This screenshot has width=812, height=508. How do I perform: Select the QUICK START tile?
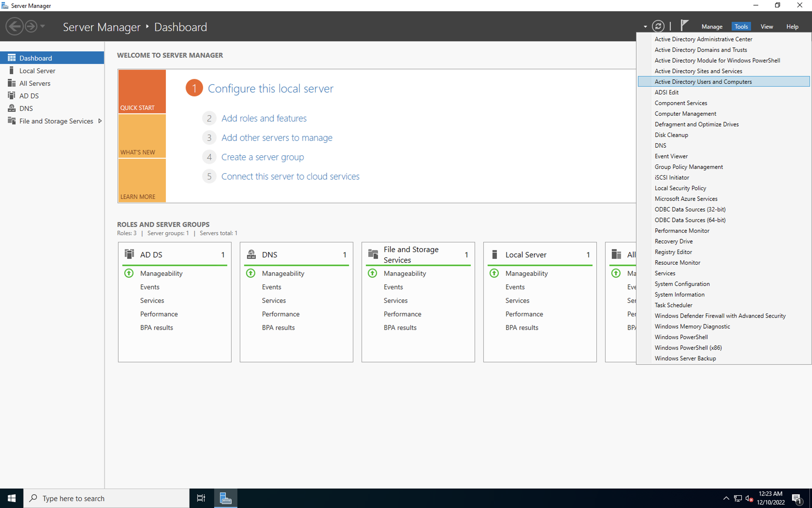coord(142,91)
